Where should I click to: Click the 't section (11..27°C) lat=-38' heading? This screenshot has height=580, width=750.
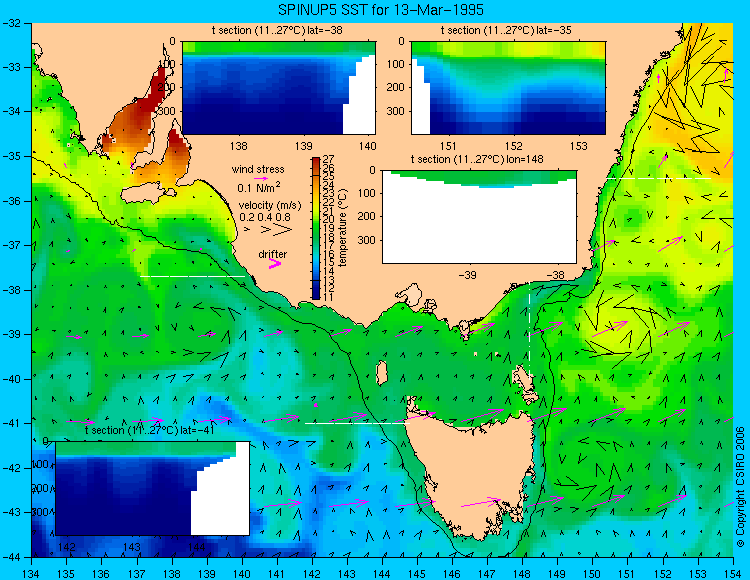277,31
